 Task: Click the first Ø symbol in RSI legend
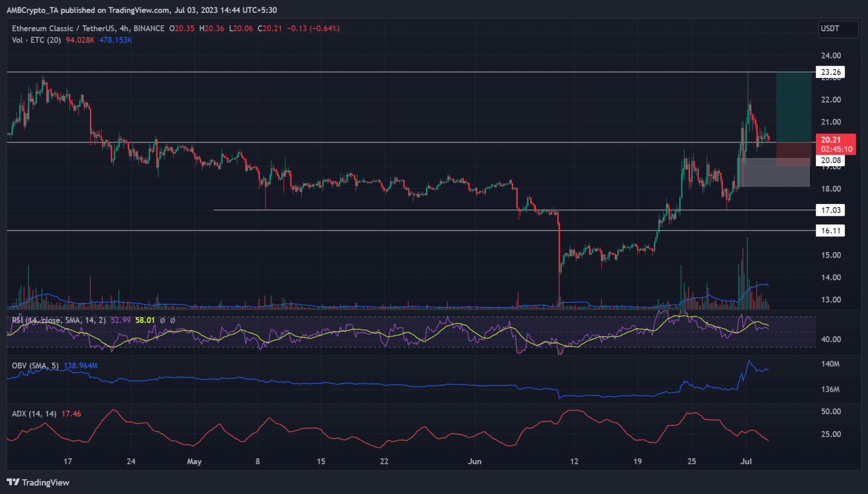coord(162,320)
